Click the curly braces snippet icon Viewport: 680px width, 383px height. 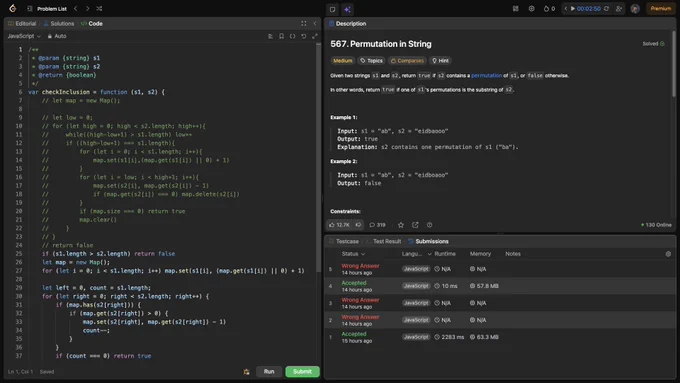(293, 36)
